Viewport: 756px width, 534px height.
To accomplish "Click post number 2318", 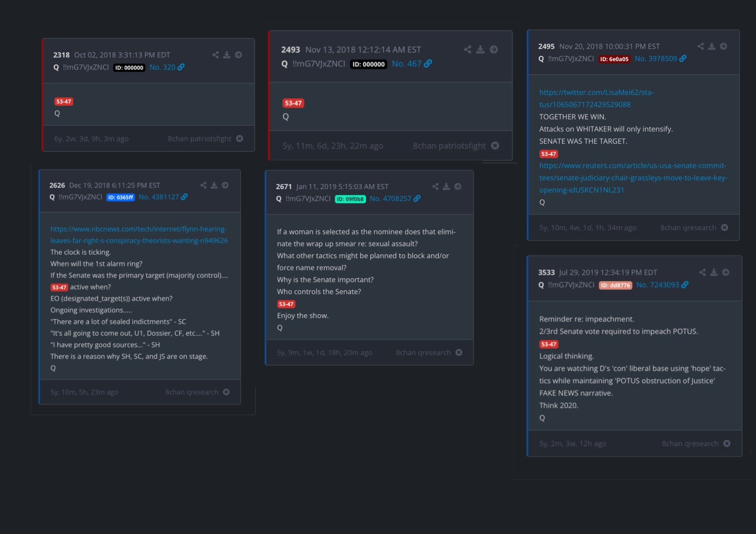I will [61, 55].
